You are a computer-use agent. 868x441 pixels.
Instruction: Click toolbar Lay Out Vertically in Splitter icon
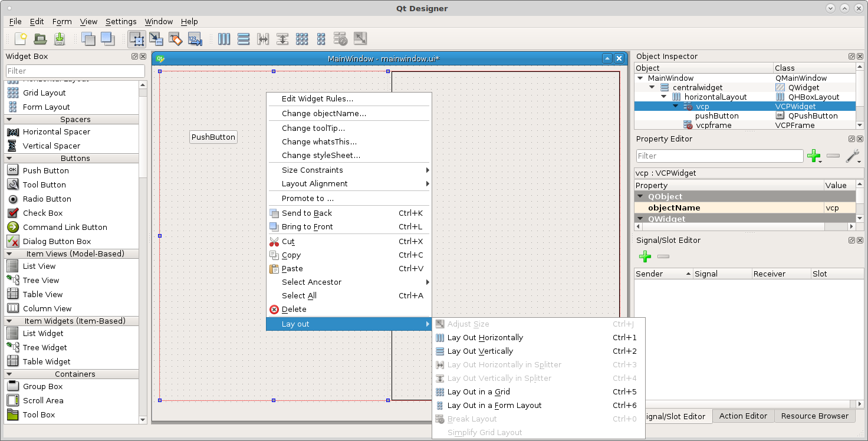tap(282, 39)
